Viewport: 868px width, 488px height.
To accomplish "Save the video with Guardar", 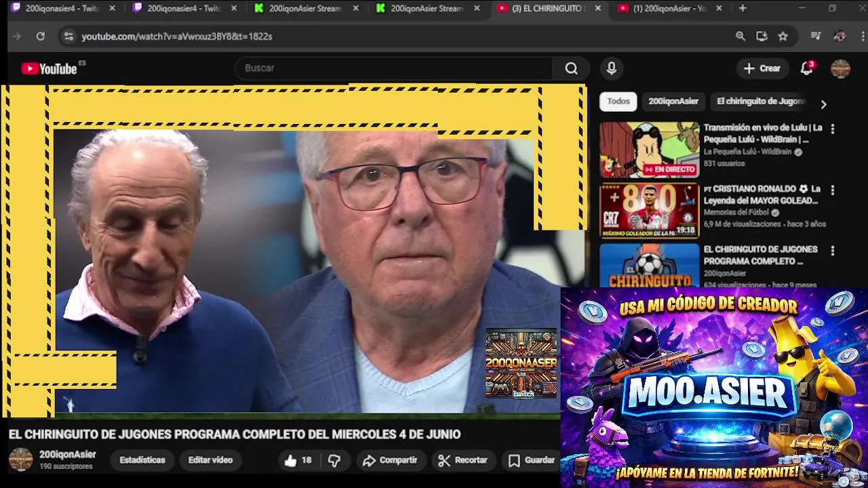I will coord(532,460).
